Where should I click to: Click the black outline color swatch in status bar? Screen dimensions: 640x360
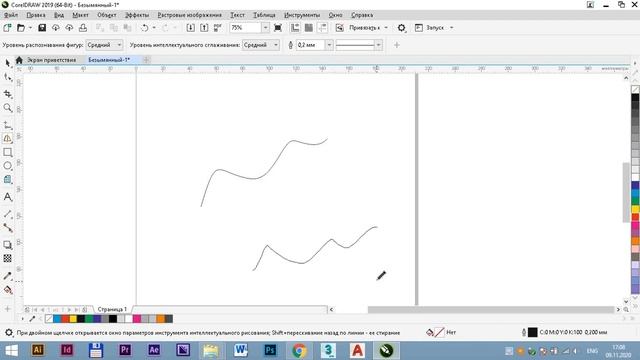532,332
